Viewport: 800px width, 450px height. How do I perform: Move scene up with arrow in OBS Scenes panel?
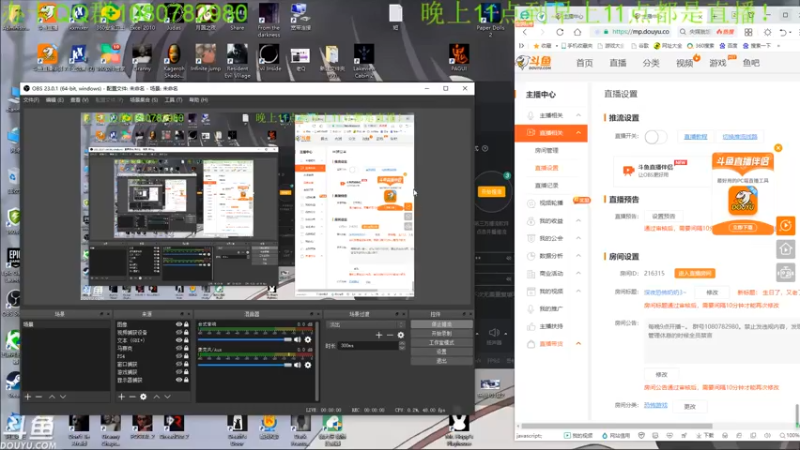click(x=52, y=396)
